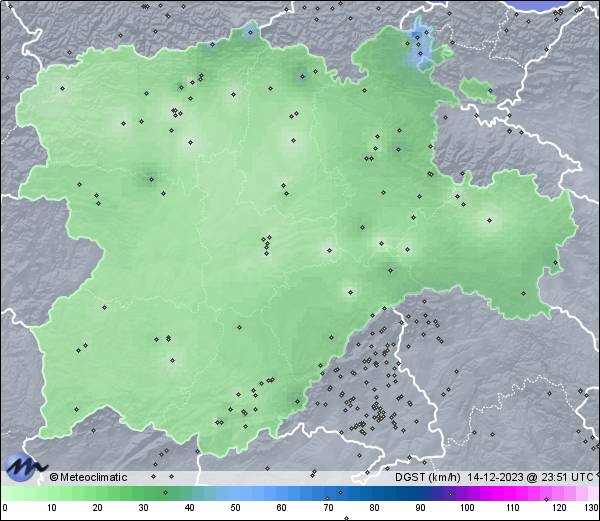This screenshot has width=600, height=521.
Task: Click the 70 label on the gust scale
Action: point(328,508)
